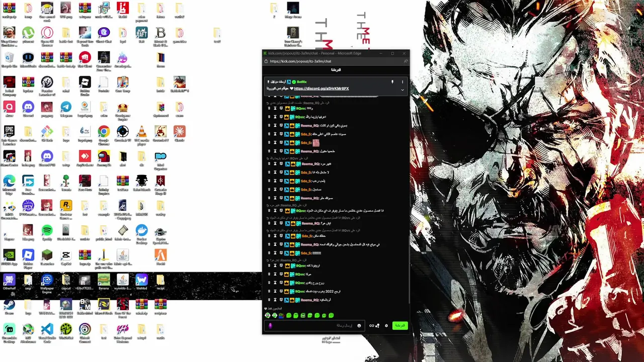Launch Roblox Studio shortcut

[x=85, y=84]
